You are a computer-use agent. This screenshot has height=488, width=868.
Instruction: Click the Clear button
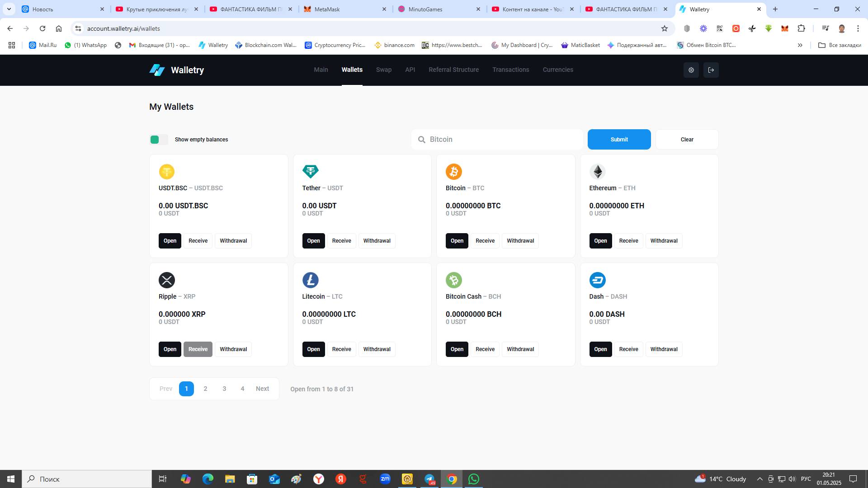click(687, 140)
